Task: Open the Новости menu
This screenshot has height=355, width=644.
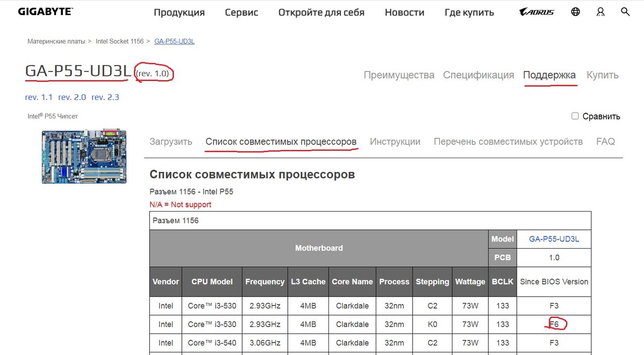Action: click(x=405, y=12)
